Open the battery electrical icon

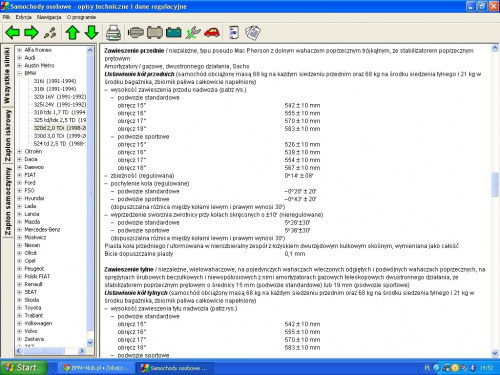click(x=174, y=33)
